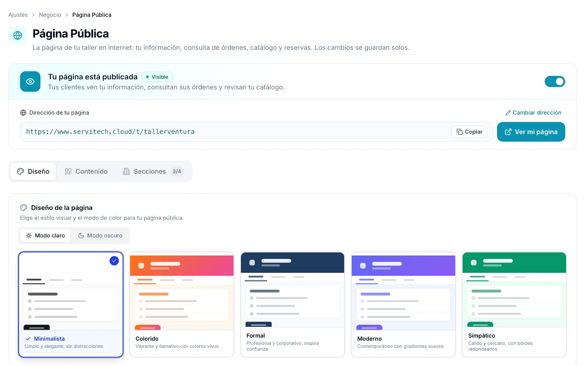This screenshot has width=588, height=366.
Task: Click the Visible status badge
Action: point(157,77)
